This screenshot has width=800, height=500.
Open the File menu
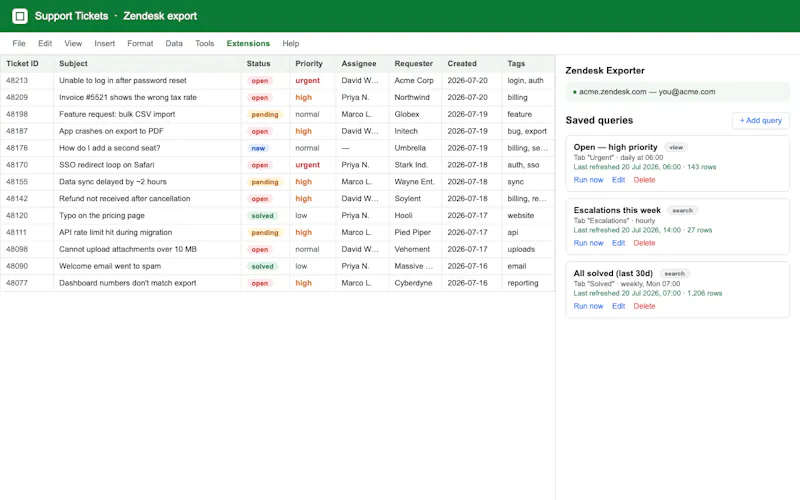[x=19, y=43]
